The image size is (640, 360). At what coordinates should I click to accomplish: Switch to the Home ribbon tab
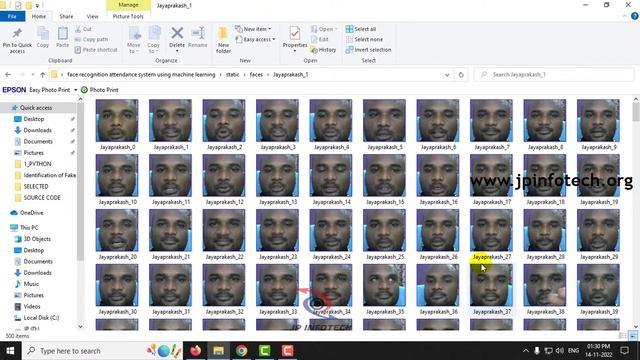39,16
